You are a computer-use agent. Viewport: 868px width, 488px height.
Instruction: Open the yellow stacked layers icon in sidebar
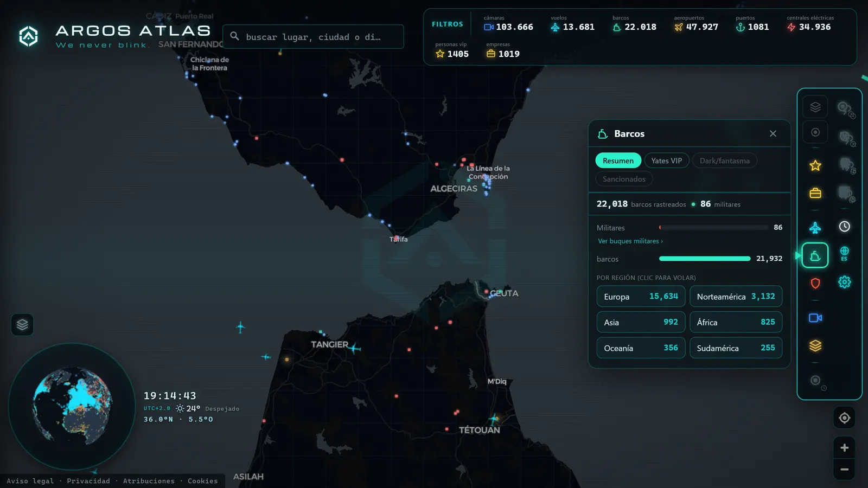click(815, 346)
